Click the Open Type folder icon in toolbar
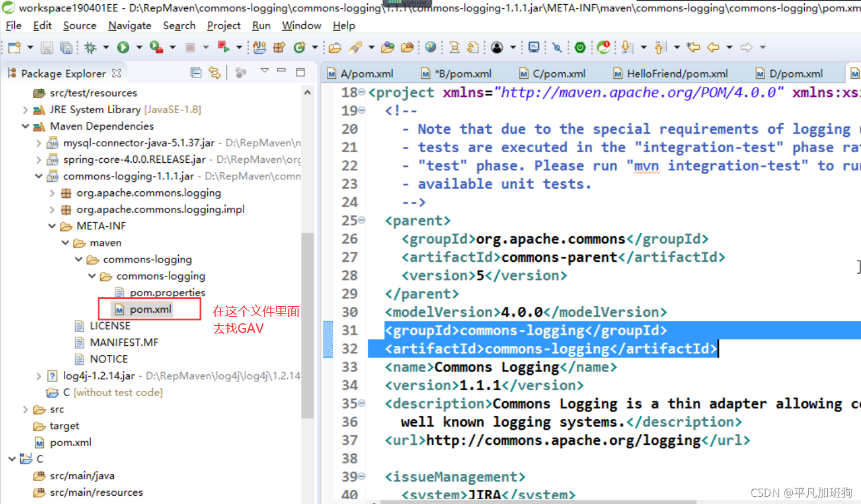This screenshot has height=504, width=861. [x=335, y=47]
